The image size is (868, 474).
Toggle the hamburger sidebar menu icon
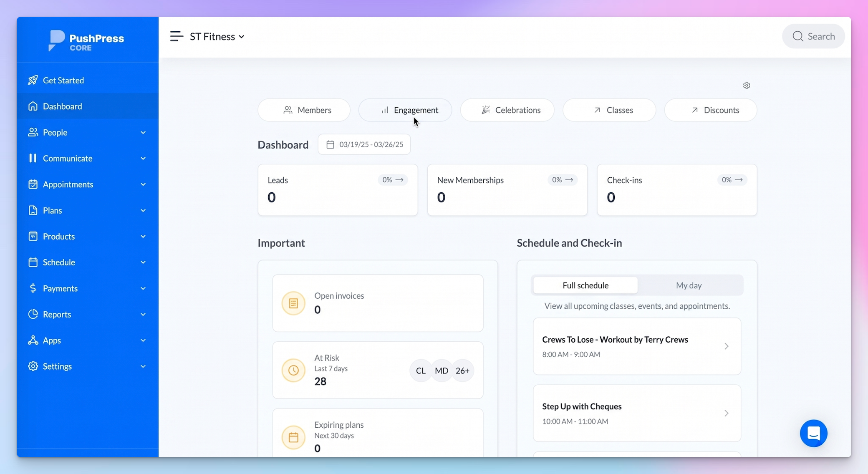pyautogui.click(x=177, y=36)
